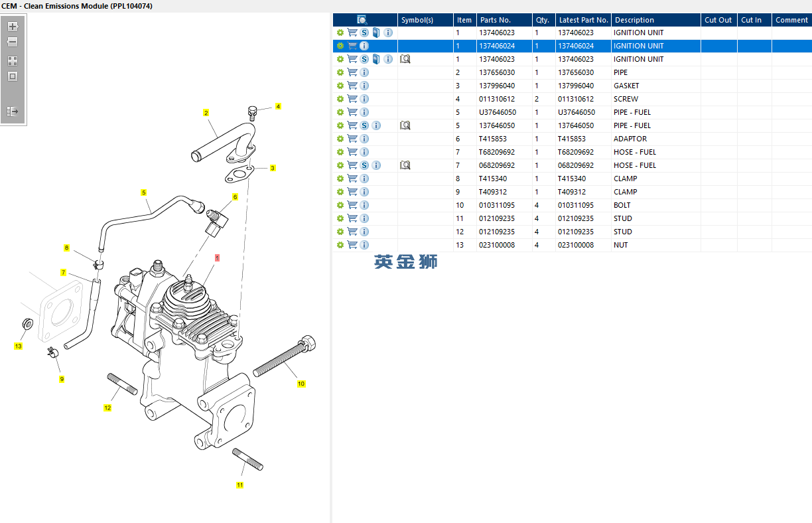Viewport: 812px width, 523px height.
Task: Show info for part 137406024
Action: (x=364, y=46)
